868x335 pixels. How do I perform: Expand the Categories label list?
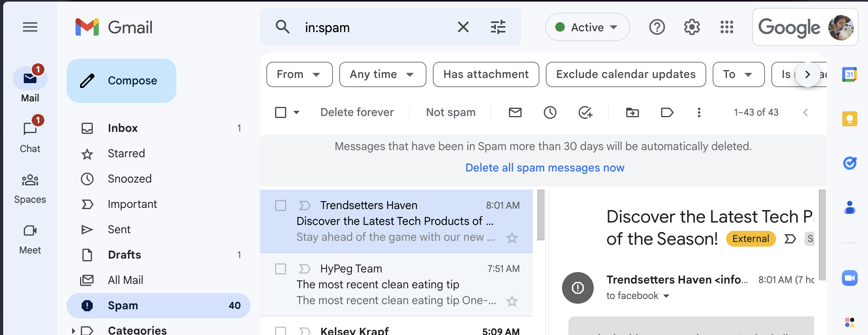73,330
